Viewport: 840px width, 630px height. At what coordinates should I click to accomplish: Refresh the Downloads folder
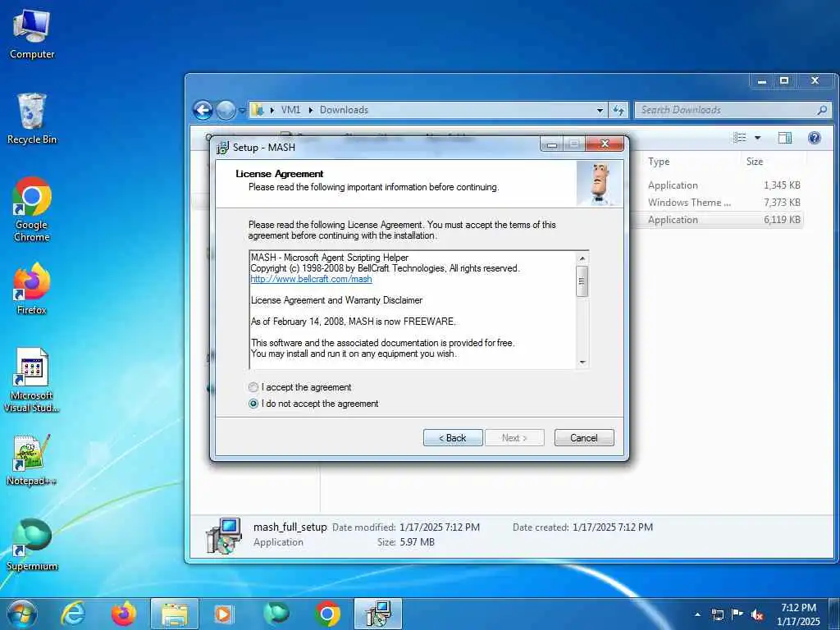point(619,111)
